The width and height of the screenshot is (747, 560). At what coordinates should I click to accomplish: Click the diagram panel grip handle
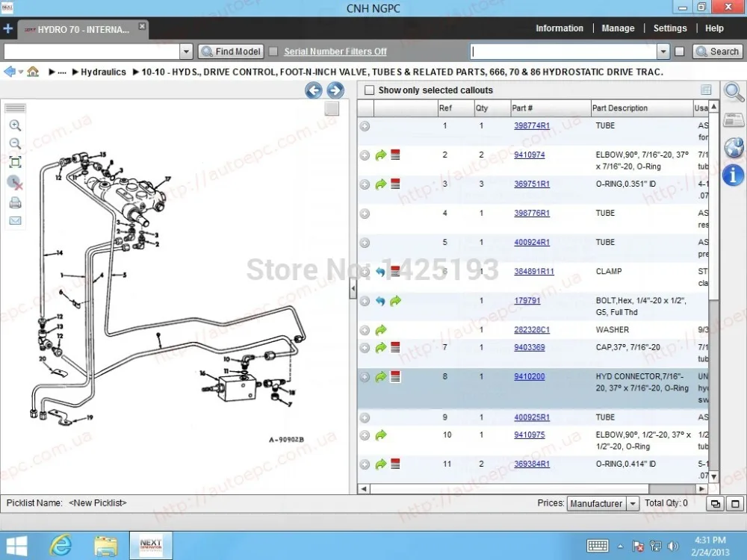pyautogui.click(x=15, y=108)
